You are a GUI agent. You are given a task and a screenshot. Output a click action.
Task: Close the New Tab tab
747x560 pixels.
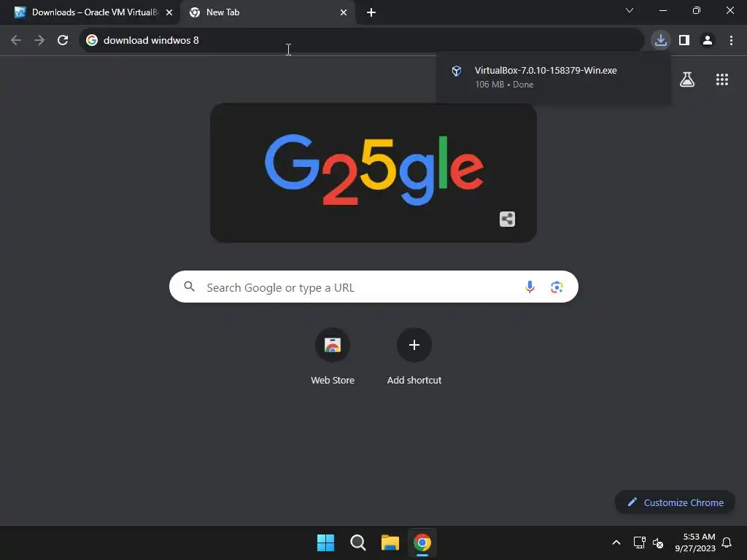click(344, 12)
